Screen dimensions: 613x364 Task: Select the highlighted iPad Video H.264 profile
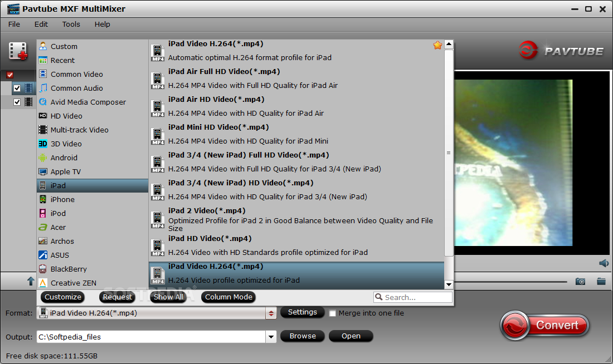point(296,276)
